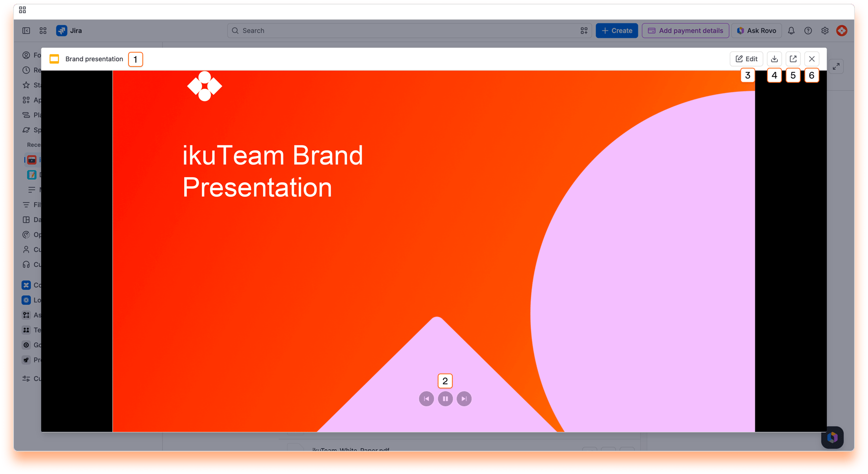Click the Edit button in the preview header
868x474 pixels.
click(x=746, y=59)
